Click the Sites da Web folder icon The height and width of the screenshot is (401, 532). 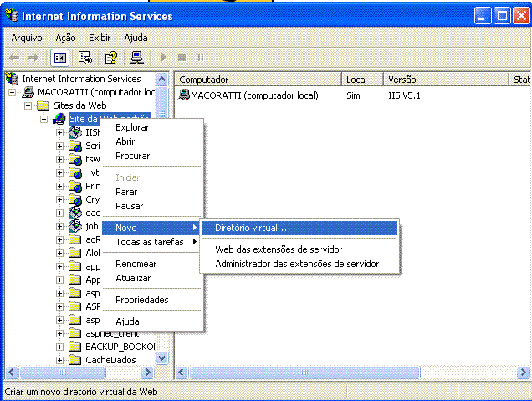[x=43, y=105]
